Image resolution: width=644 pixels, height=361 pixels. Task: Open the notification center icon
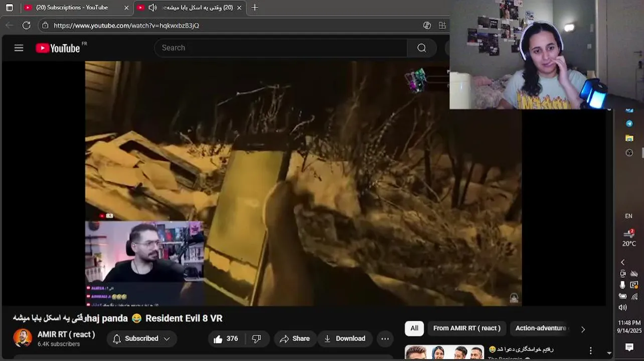pyautogui.click(x=629, y=347)
